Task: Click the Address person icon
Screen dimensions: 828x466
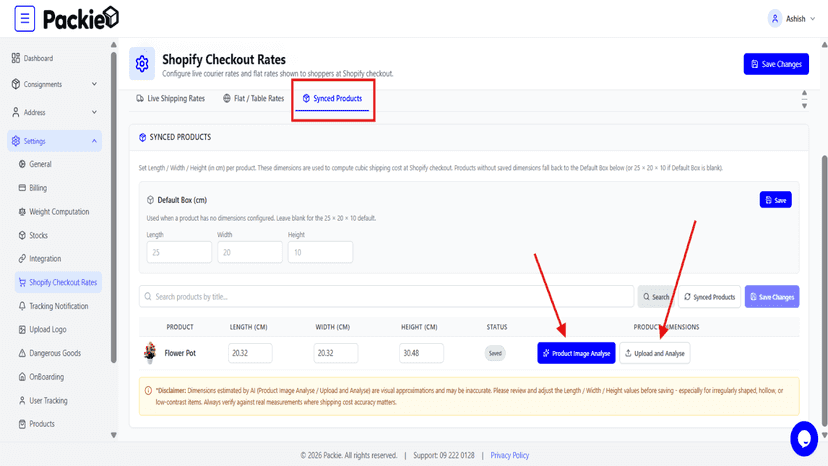Action: (16, 112)
